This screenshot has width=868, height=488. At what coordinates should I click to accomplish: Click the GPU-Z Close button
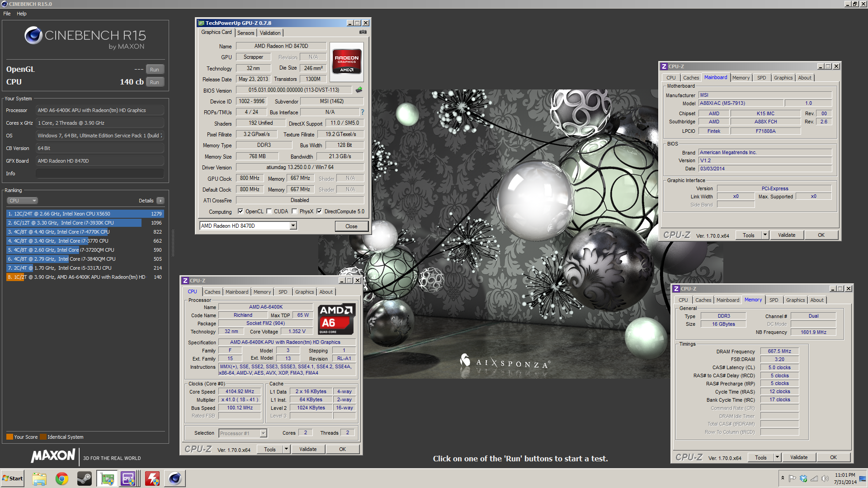click(351, 226)
